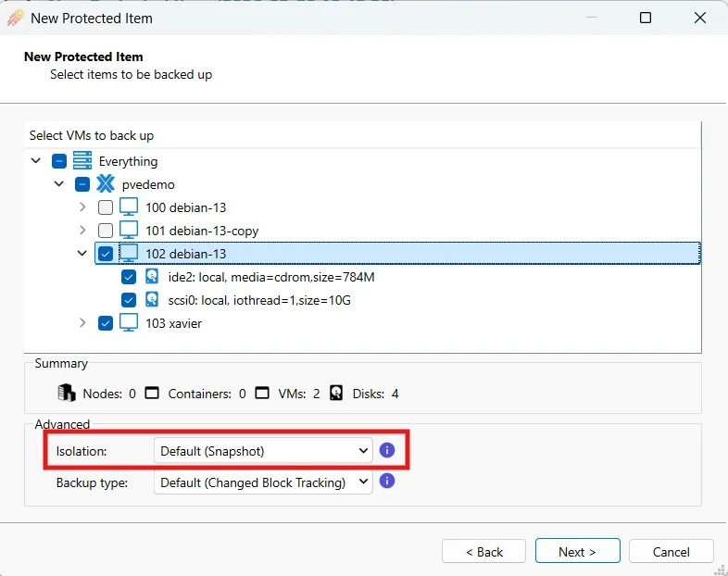Uncheck the 103 xavier VM checkbox
Viewport: 728px width, 576px height.
point(106,323)
